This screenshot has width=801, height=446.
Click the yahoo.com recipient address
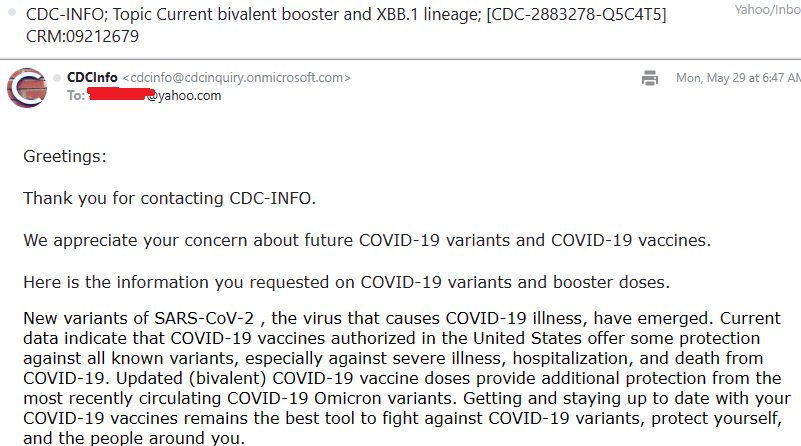pyautogui.click(x=185, y=96)
